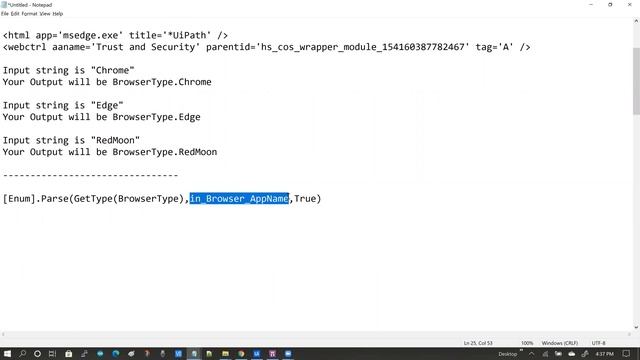Open the View menu in Notepad
This screenshot has height=360, width=640.
pos(45,13)
